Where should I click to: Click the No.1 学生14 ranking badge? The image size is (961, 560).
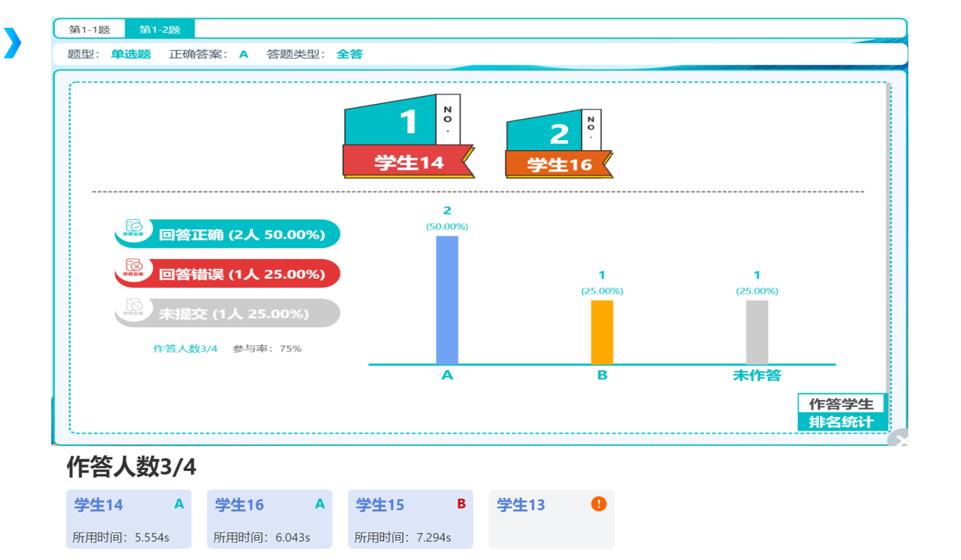click(x=409, y=136)
